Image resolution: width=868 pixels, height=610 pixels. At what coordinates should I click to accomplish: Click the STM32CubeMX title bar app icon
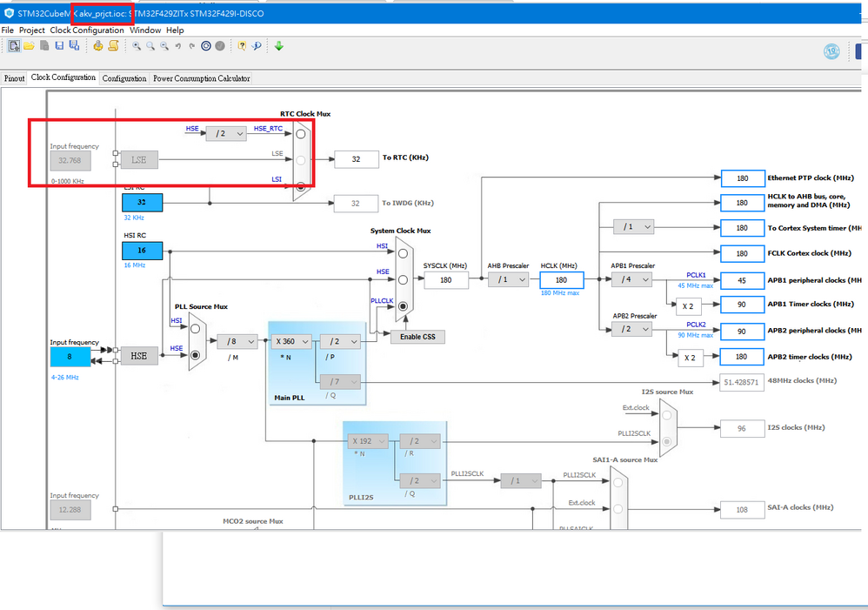click(9, 13)
